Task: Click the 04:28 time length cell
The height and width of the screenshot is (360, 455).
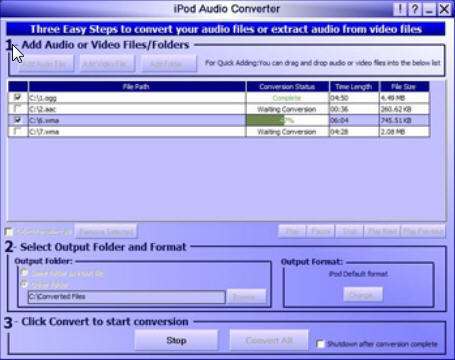Action: 354,132
